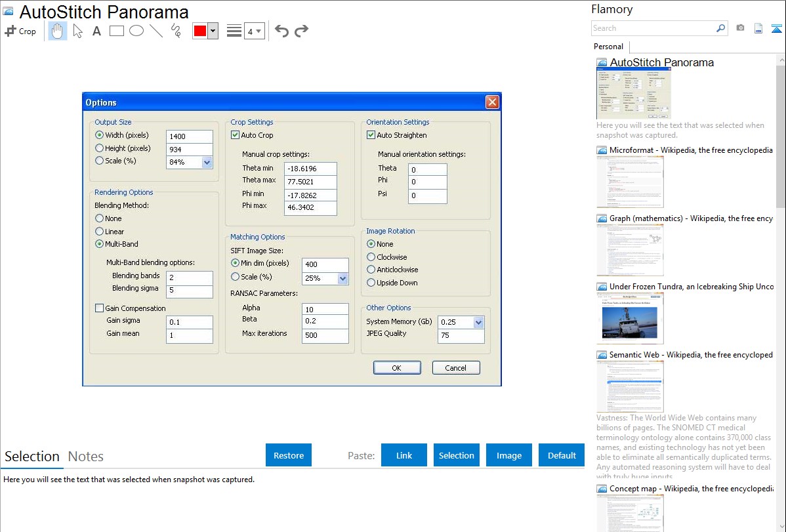Choose Multi-Band blending method
The width and height of the screenshot is (786, 532).
[x=99, y=243]
